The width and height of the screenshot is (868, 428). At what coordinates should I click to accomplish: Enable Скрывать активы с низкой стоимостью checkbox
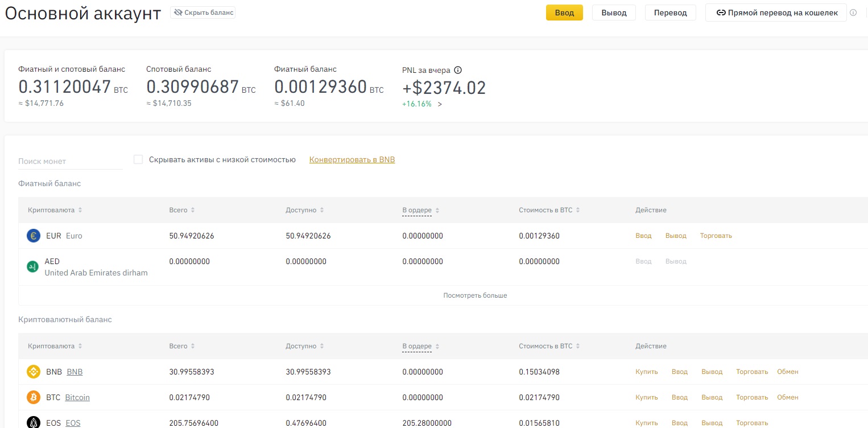(x=138, y=159)
